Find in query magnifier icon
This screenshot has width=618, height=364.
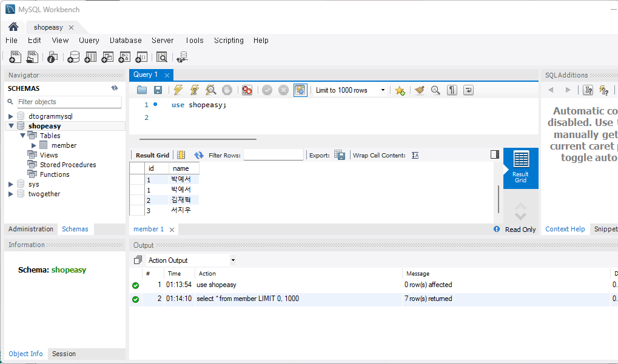(x=435, y=90)
